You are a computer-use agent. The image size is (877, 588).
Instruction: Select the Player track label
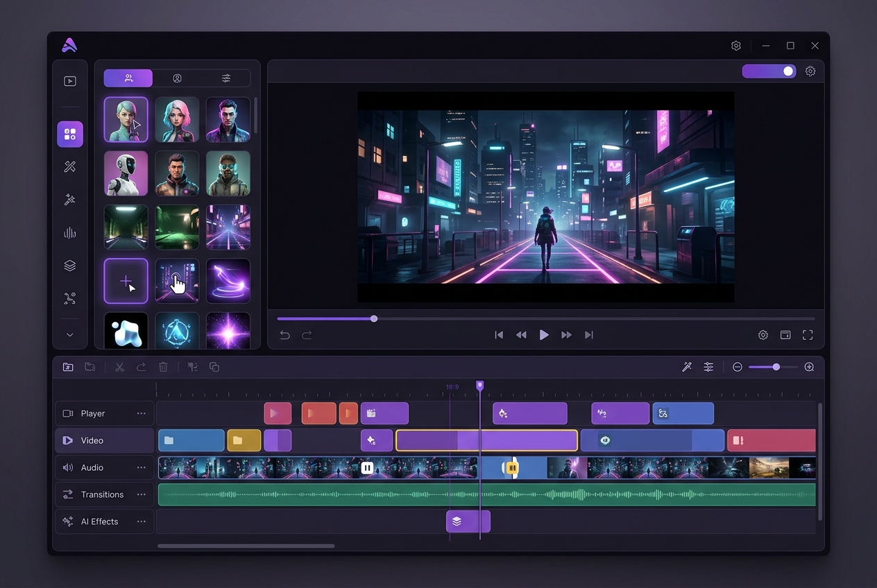(x=93, y=413)
